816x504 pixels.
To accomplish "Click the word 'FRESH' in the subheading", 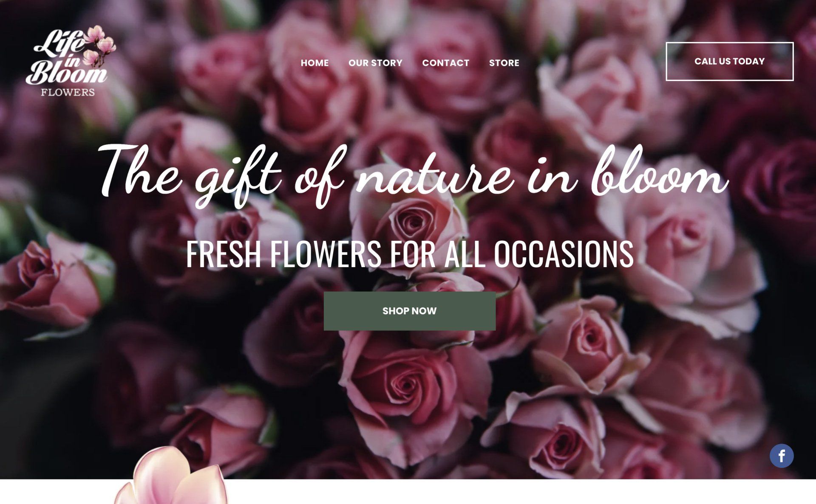I will pos(224,253).
